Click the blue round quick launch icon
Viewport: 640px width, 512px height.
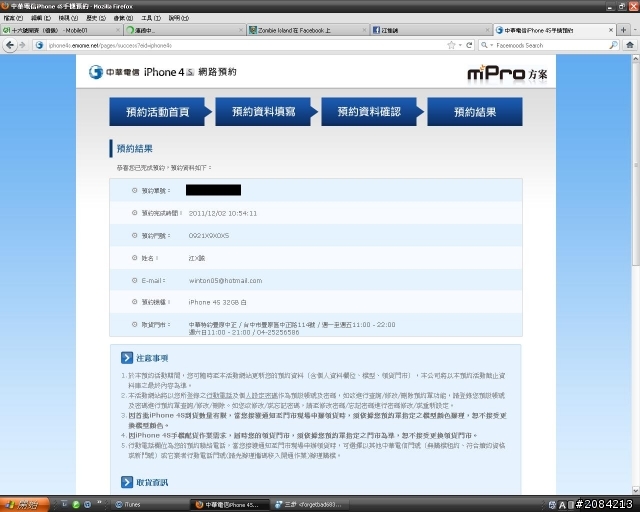coord(87,504)
